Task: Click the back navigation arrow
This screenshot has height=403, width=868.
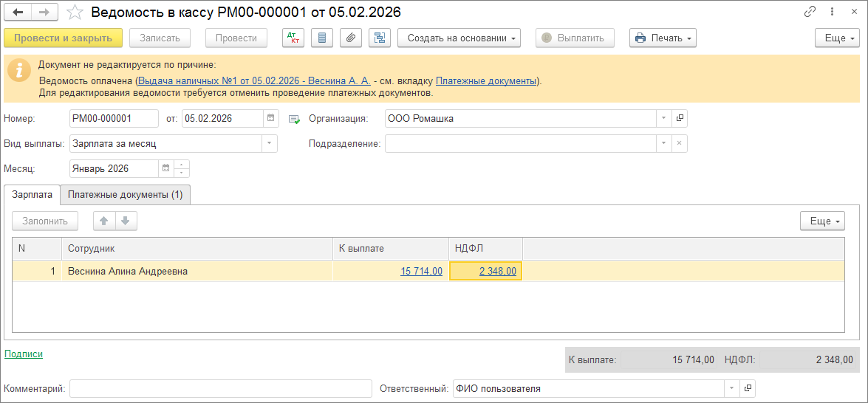Action: pyautogui.click(x=18, y=13)
